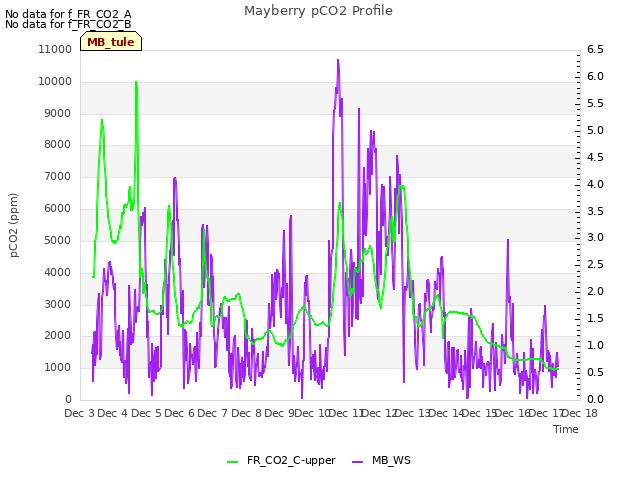
Task: Click the 6000 y-axis tick label
Action: point(58,208)
